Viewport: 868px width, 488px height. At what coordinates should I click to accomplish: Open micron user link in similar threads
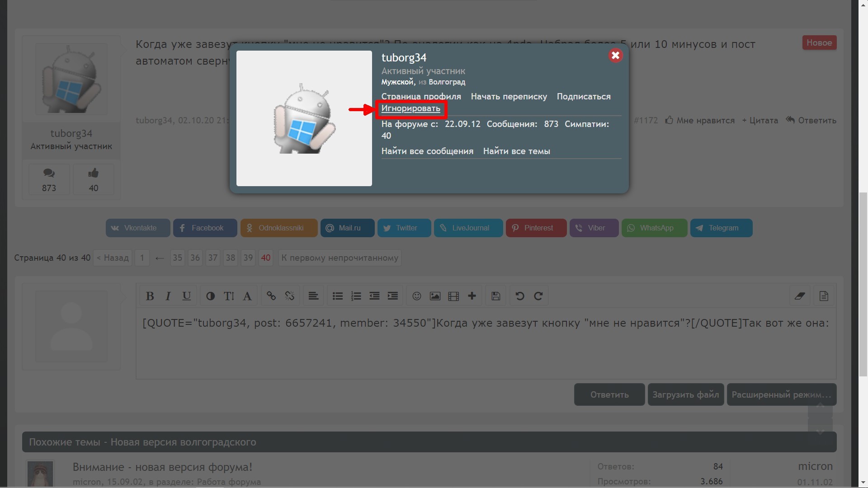815,466
